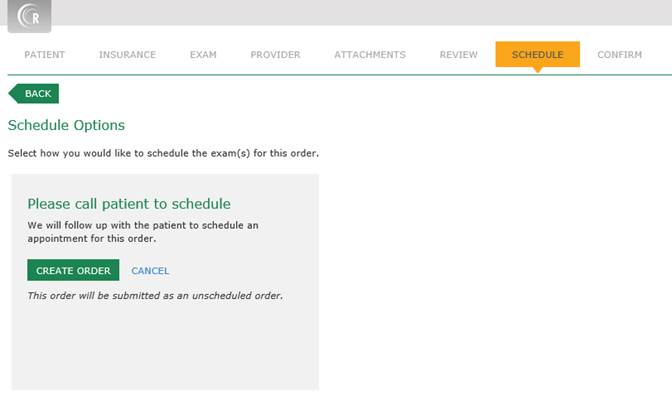Click the italic unscheduled order note
The width and height of the screenshot is (672, 405).
click(155, 296)
